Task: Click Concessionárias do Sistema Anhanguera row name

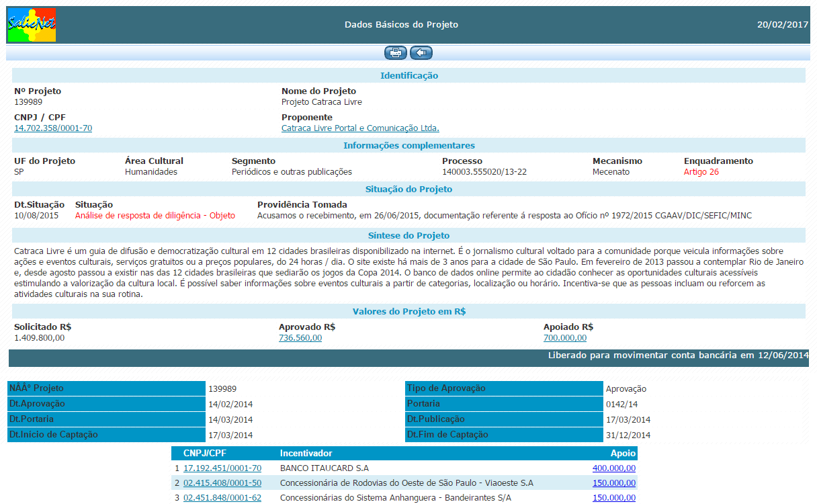Action: coord(396,498)
